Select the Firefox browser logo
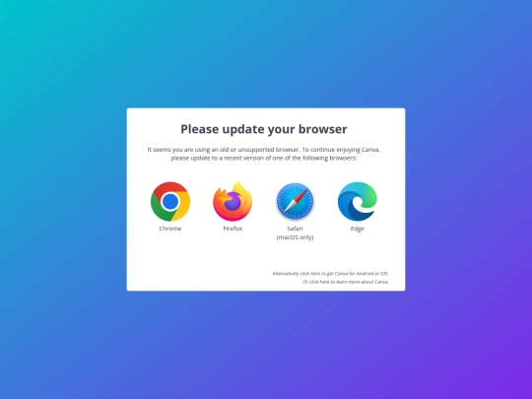 pyautogui.click(x=233, y=201)
